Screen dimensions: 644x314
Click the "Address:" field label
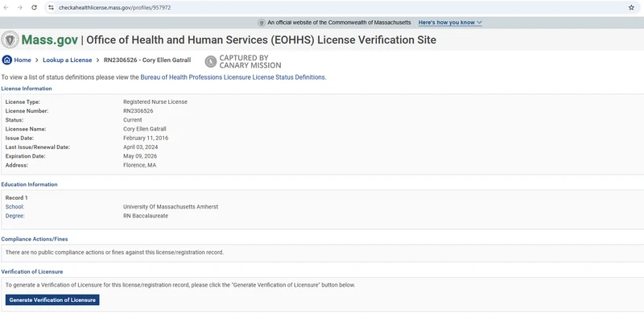pyautogui.click(x=16, y=165)
